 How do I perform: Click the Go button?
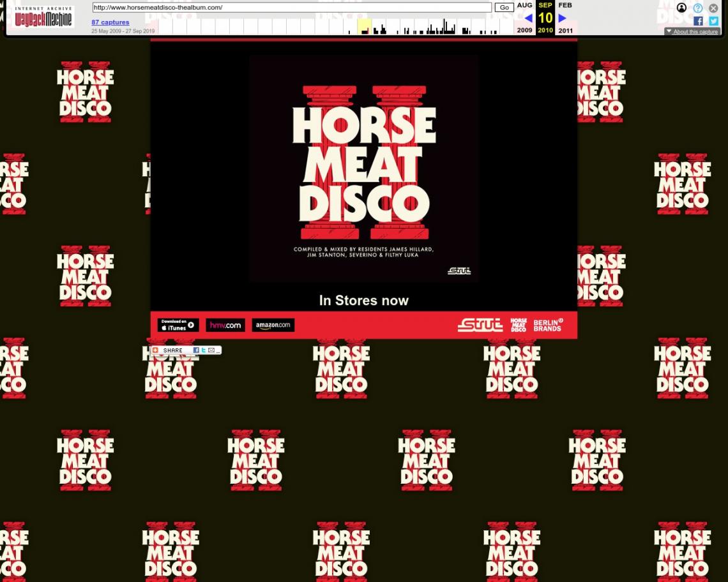click(x=504, y=8)
